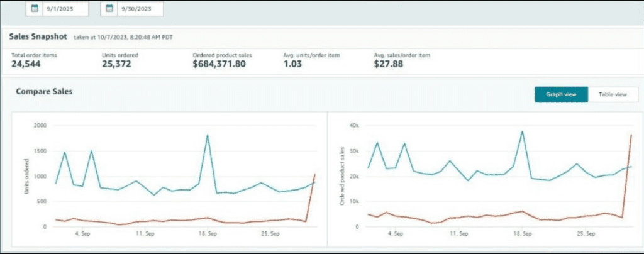Click the red line's final spike in product sales chart
Viewport: 644px width, 254px height.
click(630, 135)
